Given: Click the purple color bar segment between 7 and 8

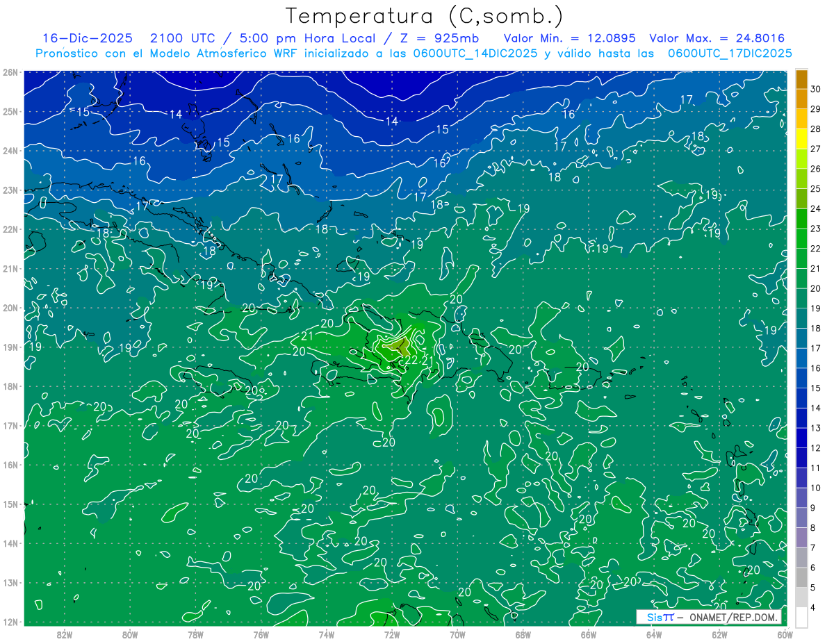Looking at the screenshot, I should coord(801,538).
